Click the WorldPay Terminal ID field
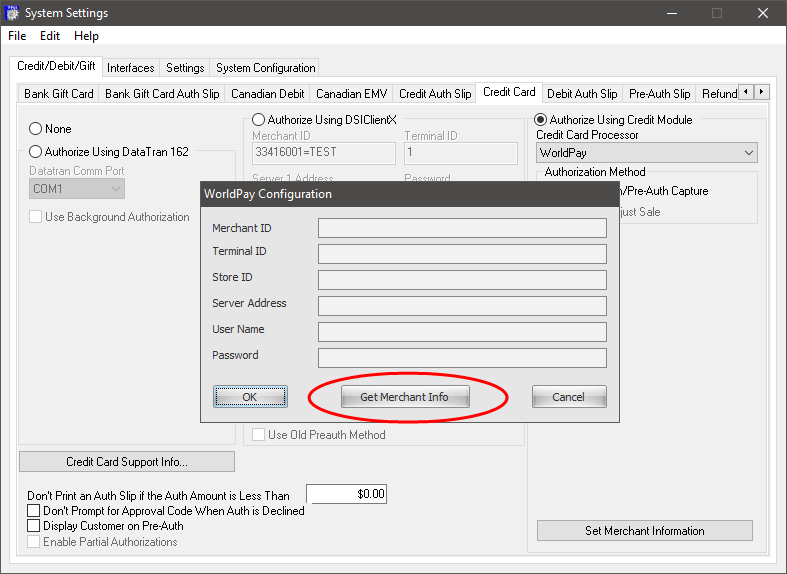Image resolution: width=787 pixels, height=574 pixels. click(x=462, y=254)
